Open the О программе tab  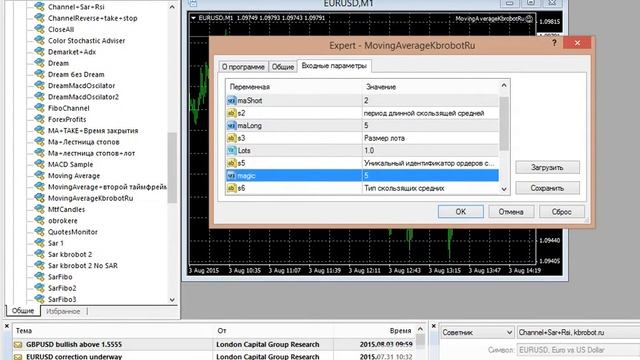(243, 67)
